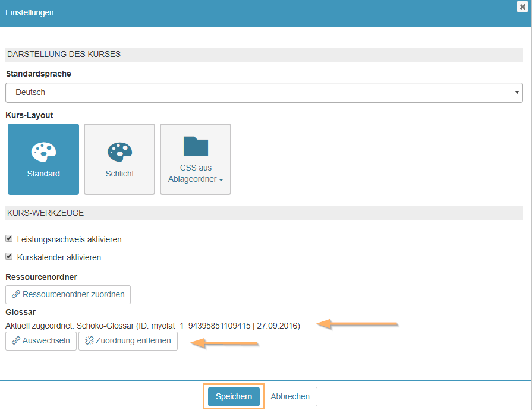Click the Ressourcenordner zuordnen button text
The image size is (532, 410).
[74, 294]
